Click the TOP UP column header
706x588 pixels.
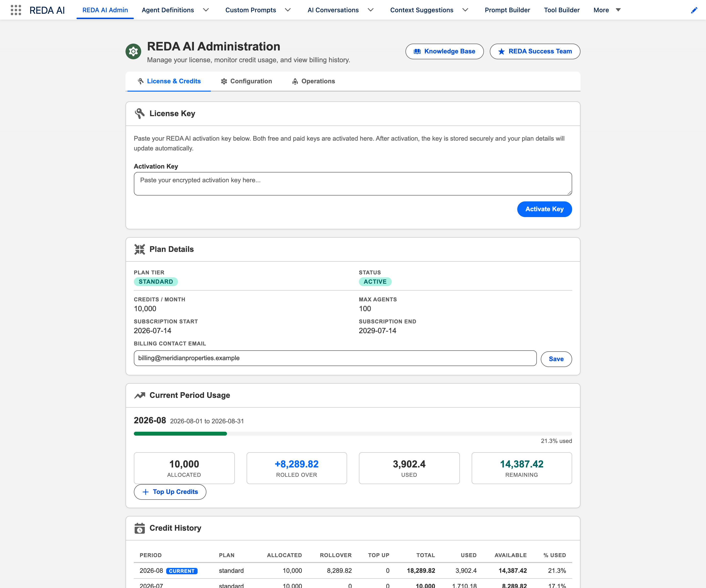point(378,555)
